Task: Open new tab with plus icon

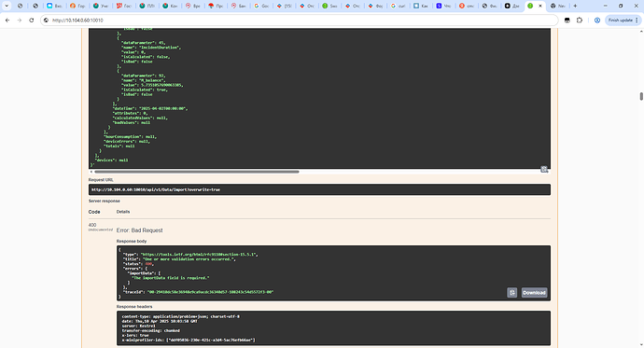Action: pyautogui.click(x=575, y=6)
